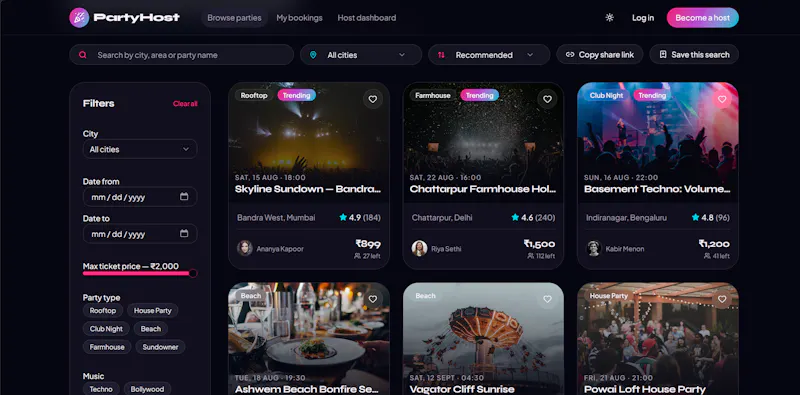Click Copy share link button

click(600, 54)
